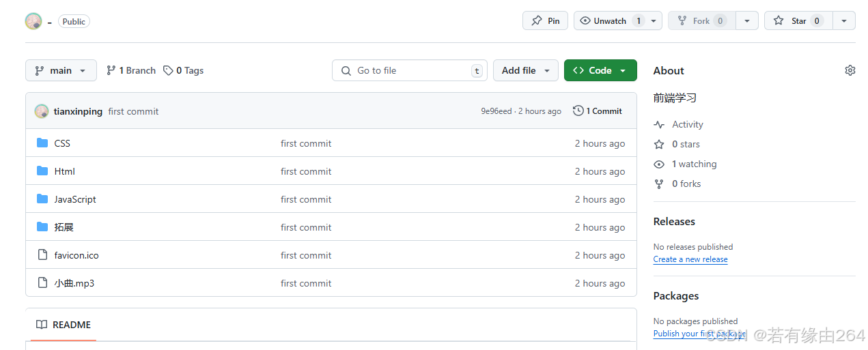The width and height of the screenshot is (868, 350).
Task: Open the green Code dropdown button
Action: pos(600,70)
